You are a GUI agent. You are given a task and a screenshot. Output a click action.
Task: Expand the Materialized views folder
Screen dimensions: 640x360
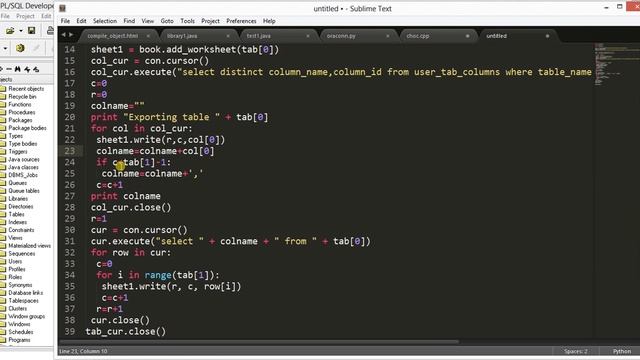click(x=29, y=246)
